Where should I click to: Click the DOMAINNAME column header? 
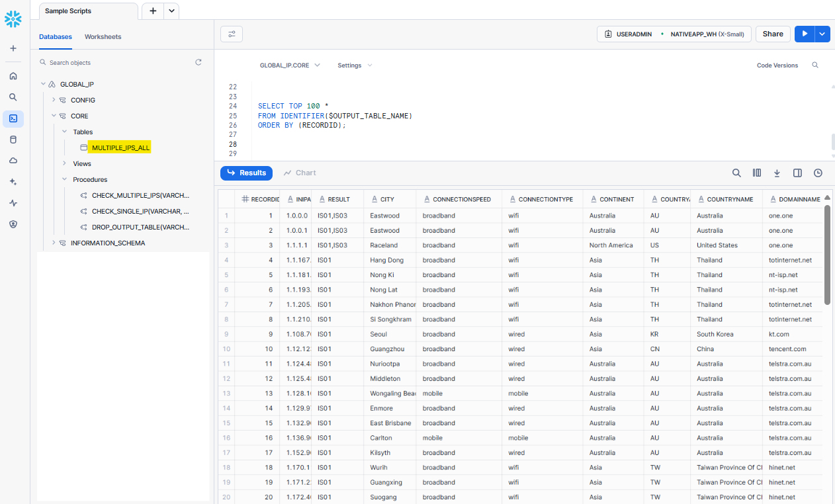pos(793,199)
